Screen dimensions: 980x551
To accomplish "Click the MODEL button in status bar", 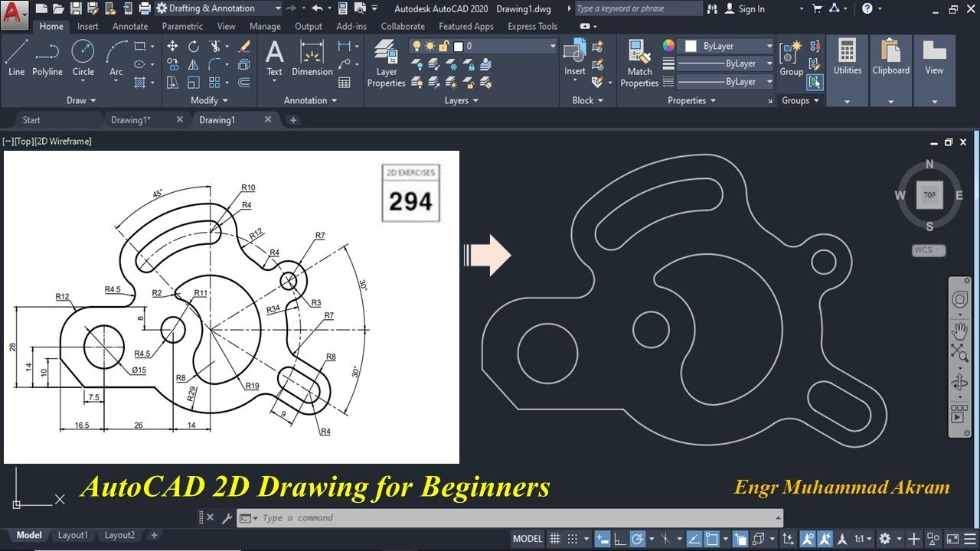I will pos(528,539).
